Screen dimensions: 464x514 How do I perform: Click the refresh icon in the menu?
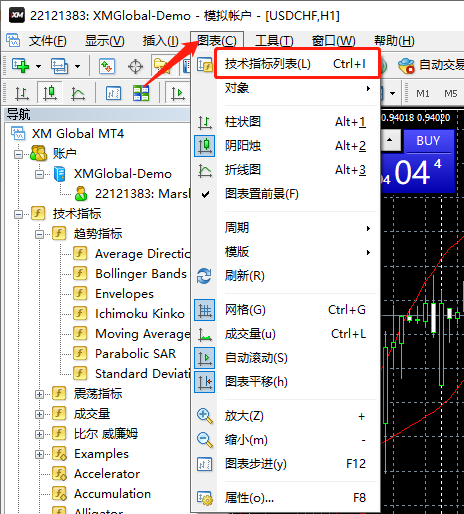[204, 276]
